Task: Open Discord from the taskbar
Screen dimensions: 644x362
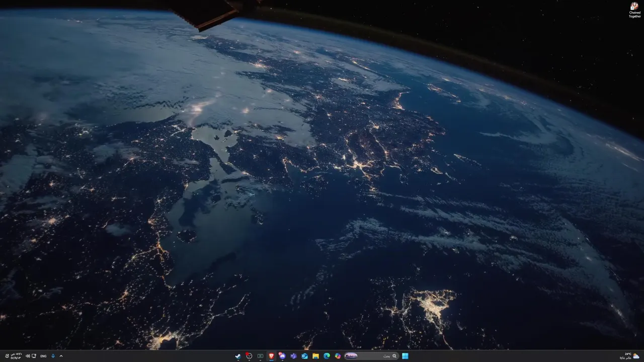Action: point(282,356)
